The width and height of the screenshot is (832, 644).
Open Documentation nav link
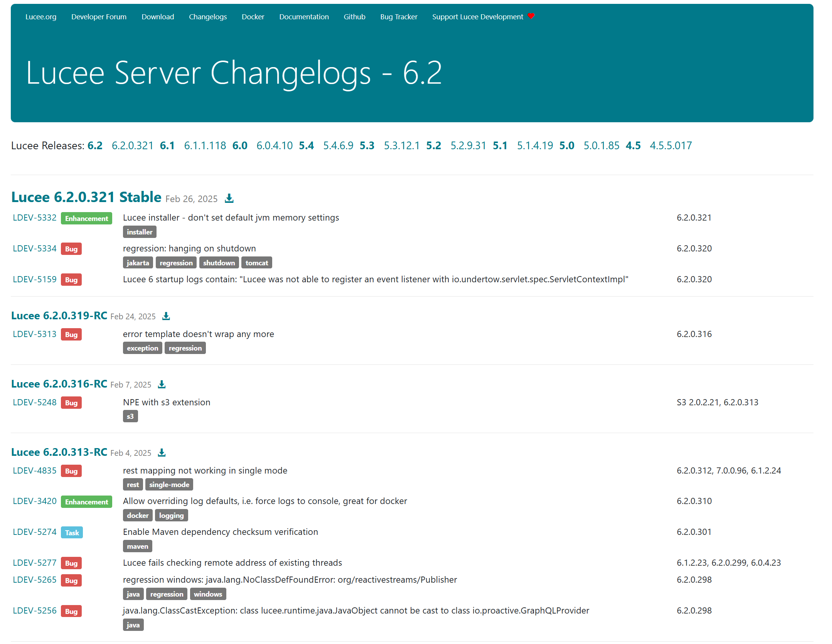304,17
